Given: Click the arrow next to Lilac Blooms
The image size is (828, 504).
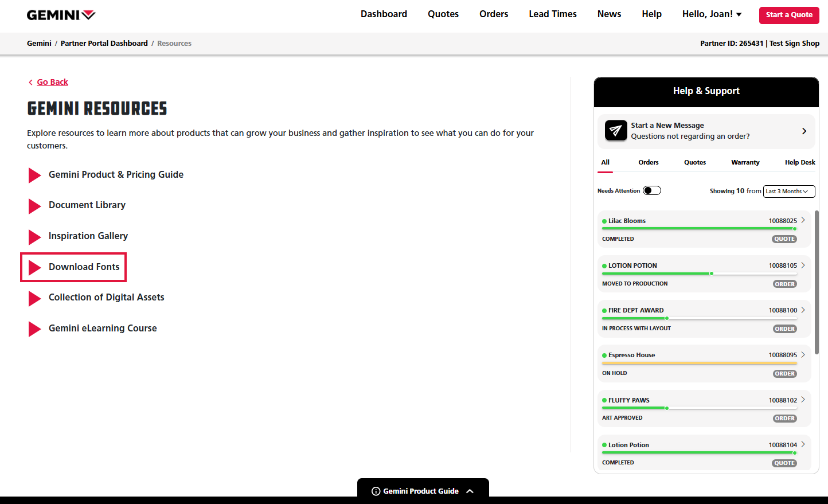Looking at the screenshot, I should click(x=803, y=220).
